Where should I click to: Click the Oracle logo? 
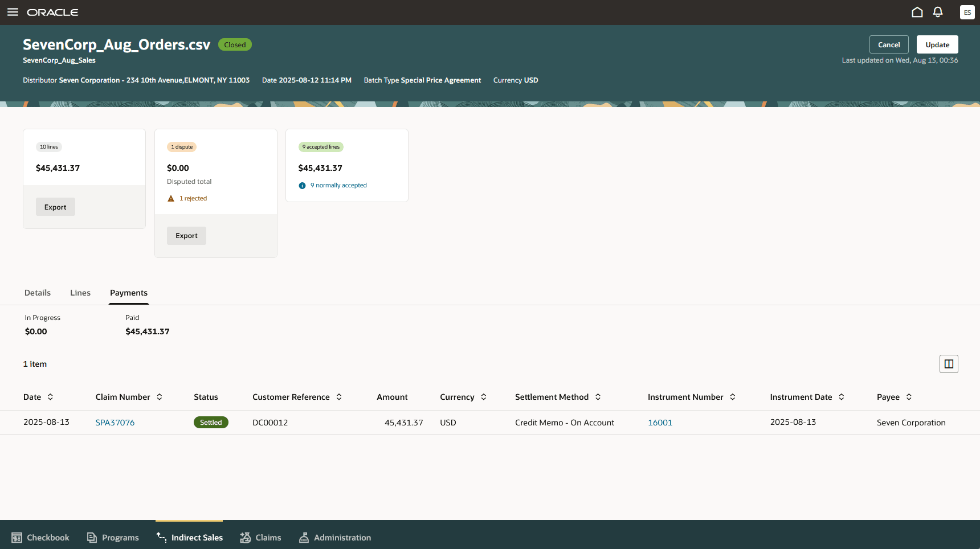[x=52, y=13]
